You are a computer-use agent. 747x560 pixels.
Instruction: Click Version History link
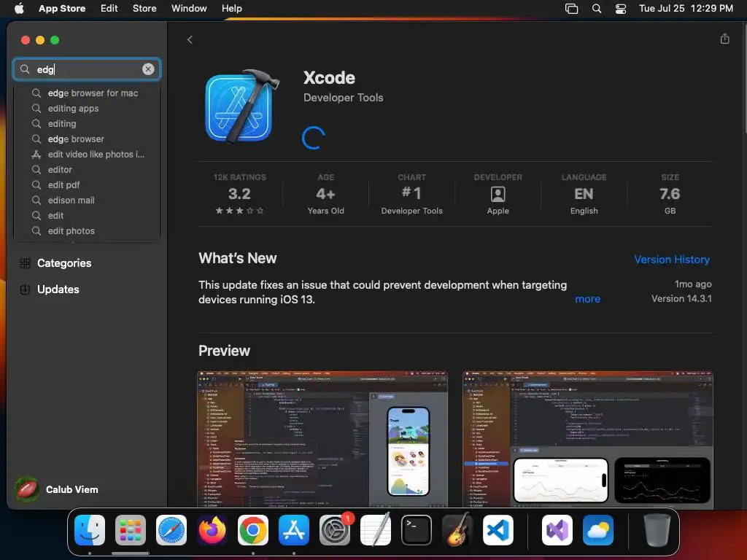tap(672, 260)
